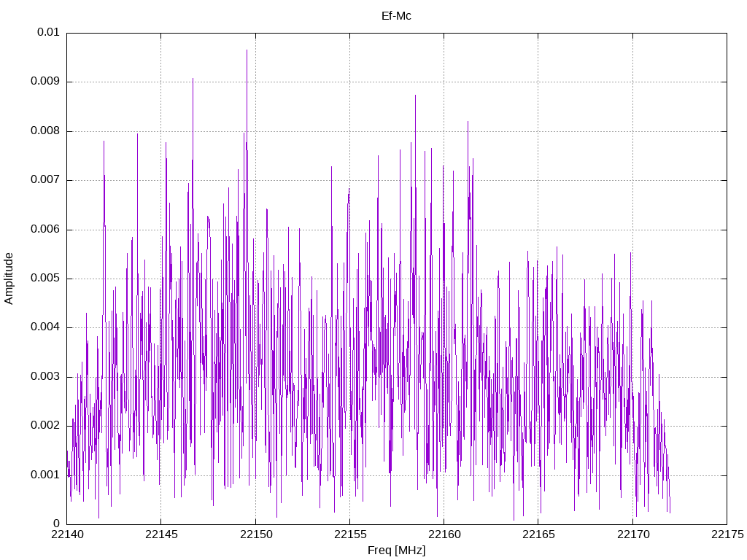Click the x-axis tick label 22145
The width and height of the screenshot is (747, 560).
[161, 534]
